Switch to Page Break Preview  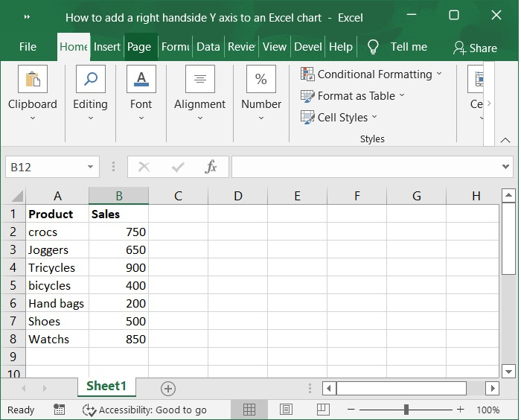pyautogui.click(x=323, y=410)
